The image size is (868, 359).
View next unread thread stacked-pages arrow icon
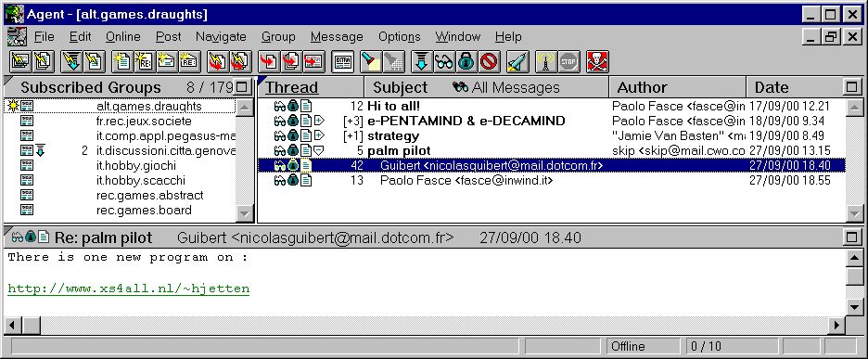point(290,61)
